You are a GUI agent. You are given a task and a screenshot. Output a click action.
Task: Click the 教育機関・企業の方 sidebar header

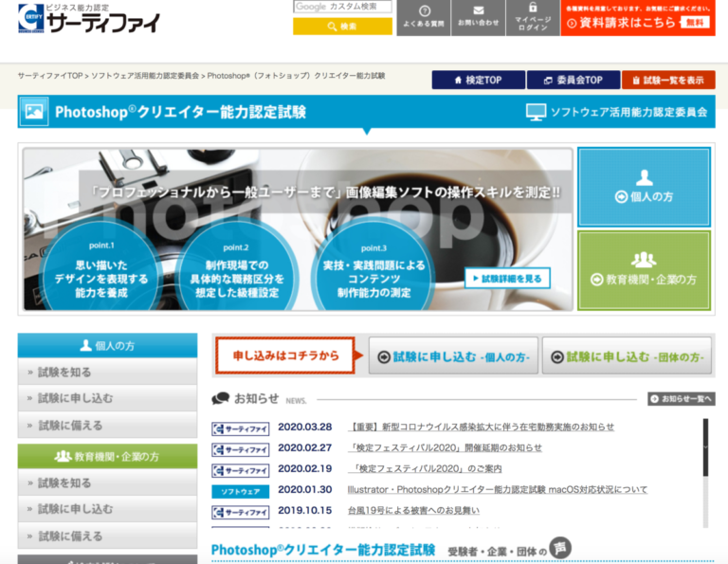(x=107, y=456)
